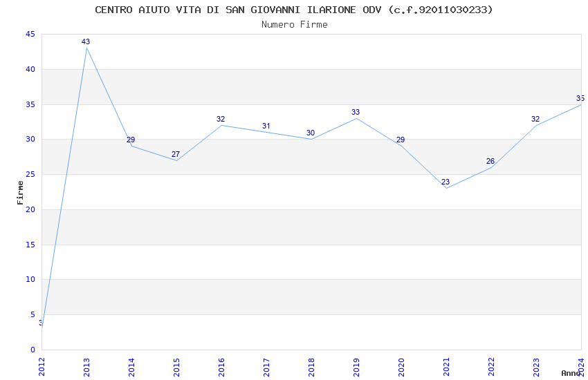Select the 29 data label above 2014
The height and width of the screenshot is (380, 588).
pos(131,140)
